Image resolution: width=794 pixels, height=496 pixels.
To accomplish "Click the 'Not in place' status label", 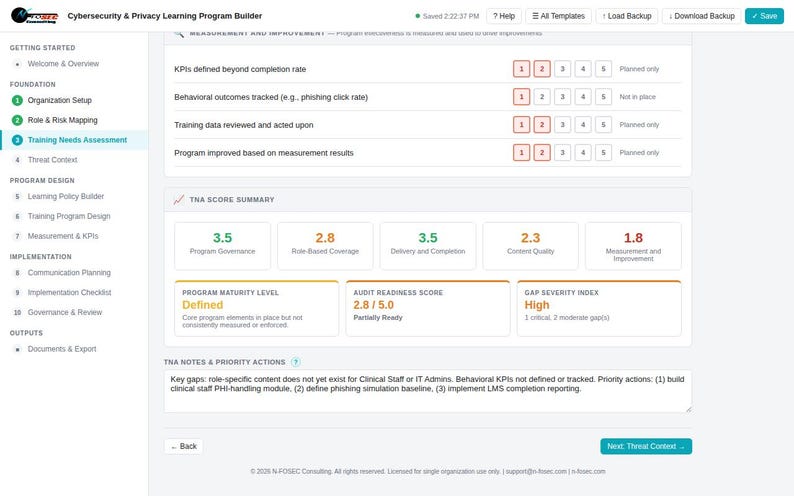I will point(637,97).
